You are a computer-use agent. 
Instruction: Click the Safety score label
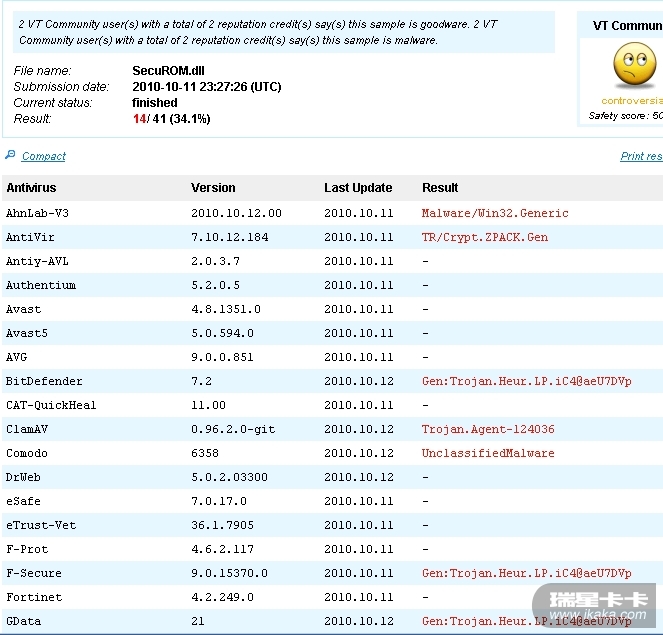(x=625, y=116)
